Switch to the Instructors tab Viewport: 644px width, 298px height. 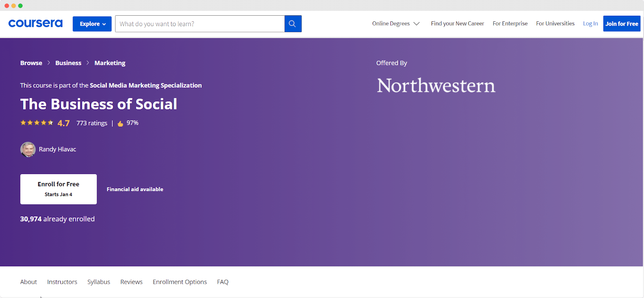tap(62, 282)
